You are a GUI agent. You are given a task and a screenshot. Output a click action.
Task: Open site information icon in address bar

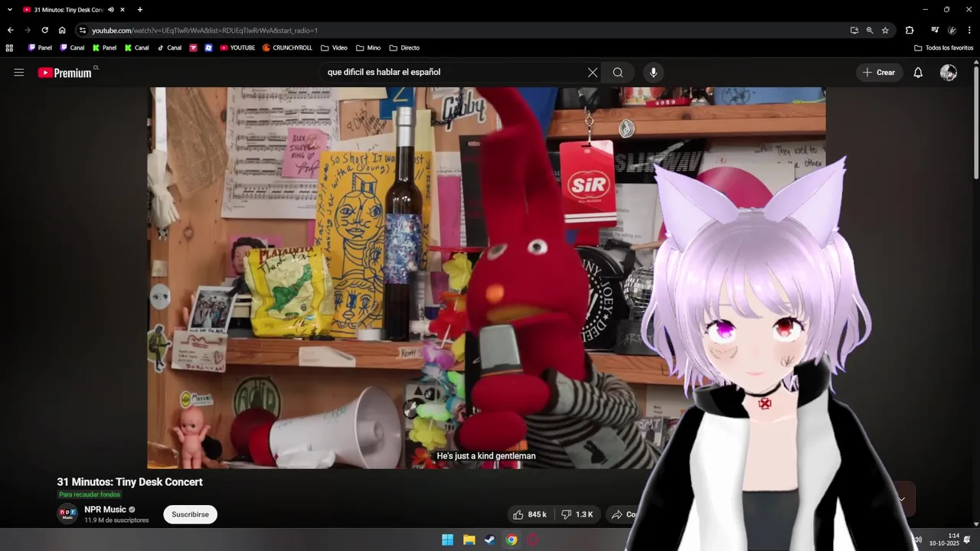click(x=83, y=31)
